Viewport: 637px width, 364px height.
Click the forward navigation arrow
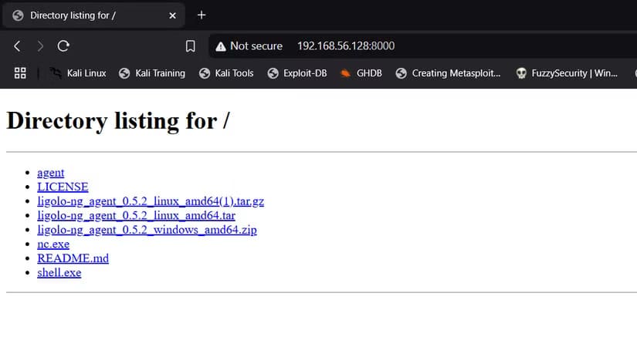click(40, 46)
